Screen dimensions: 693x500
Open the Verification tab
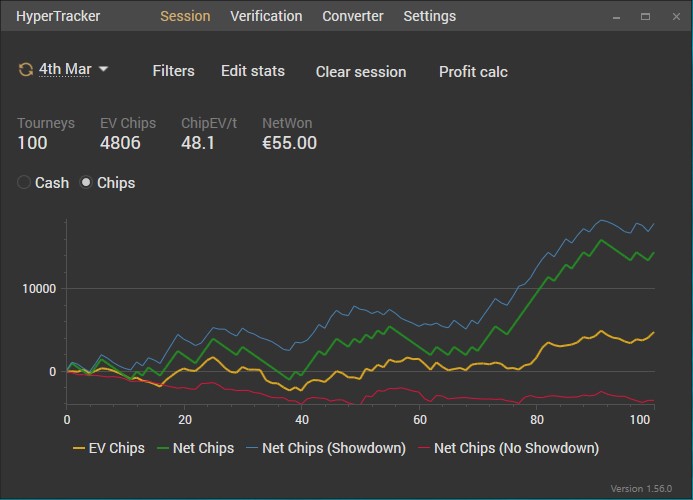[266, 16]
